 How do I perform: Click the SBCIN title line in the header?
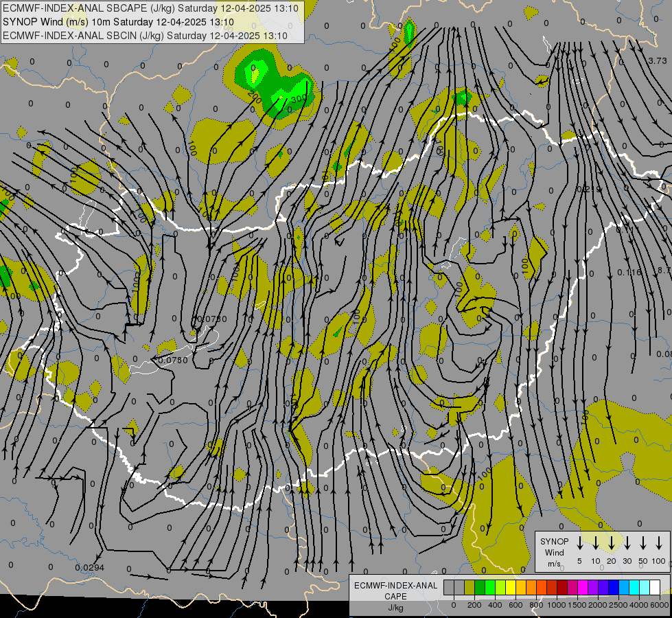tap(145, 36)
